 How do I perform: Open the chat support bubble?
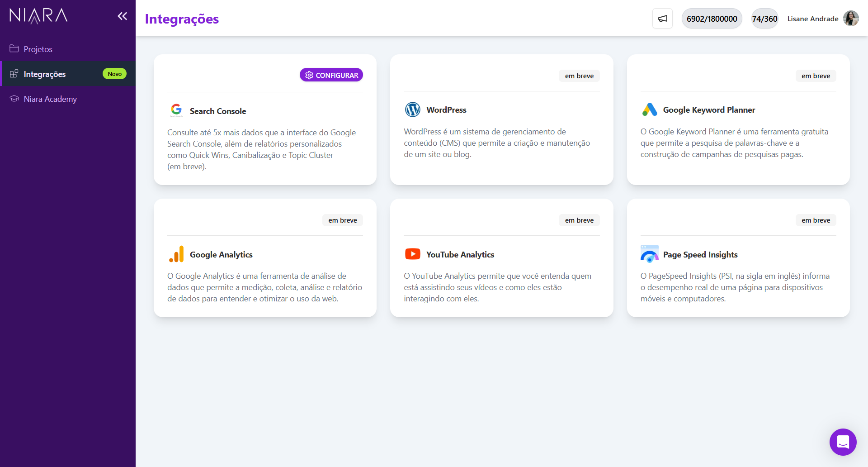point(843,442)
